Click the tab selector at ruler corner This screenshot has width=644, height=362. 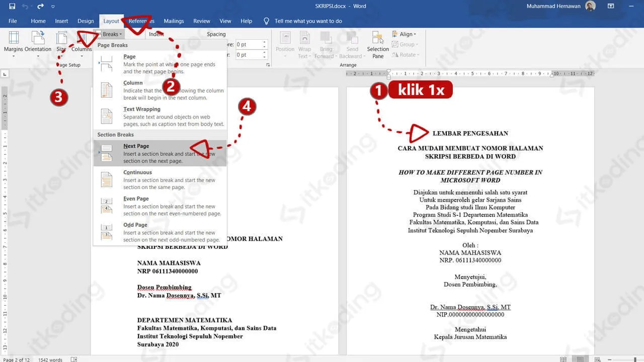tap(5, 73)
